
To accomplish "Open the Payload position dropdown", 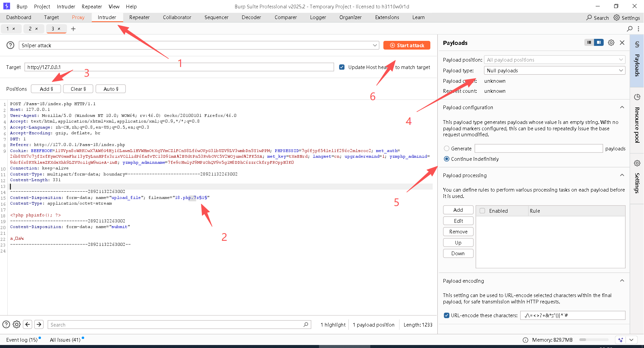I will tap(554, 60).
